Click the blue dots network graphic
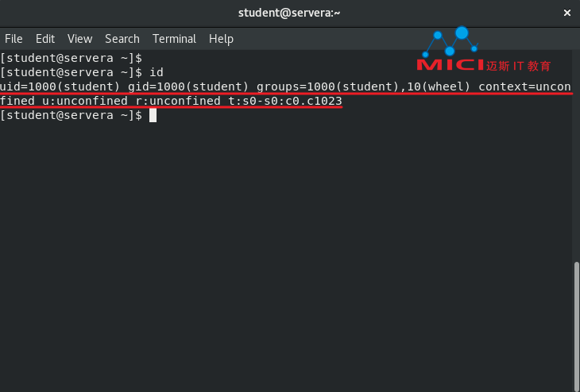Viewport: 580px width, 392px height. tap(451, 41)
